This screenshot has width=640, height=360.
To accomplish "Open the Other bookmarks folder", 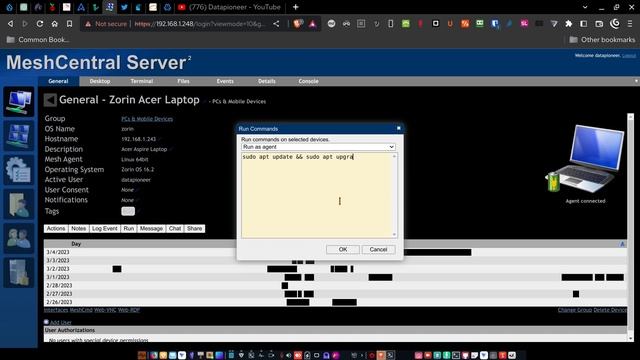I will tap(602, 40).
